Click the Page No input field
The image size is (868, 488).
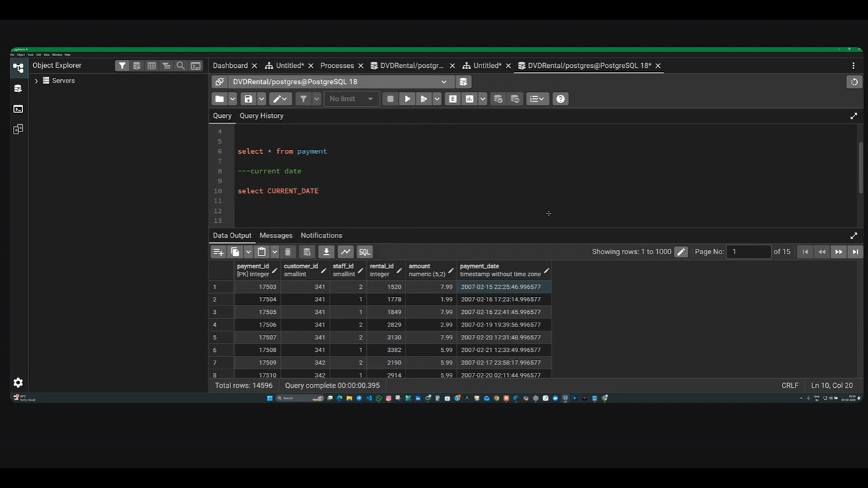click(x=749, y=251)
